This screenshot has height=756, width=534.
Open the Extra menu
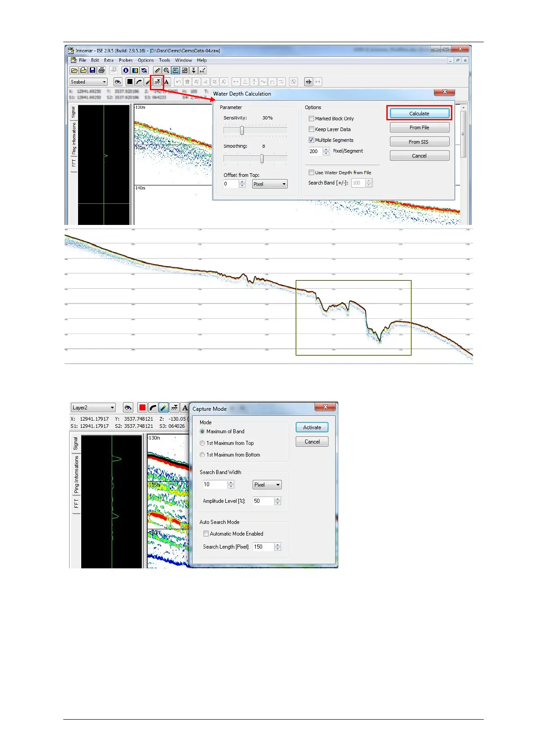coord(109,60)
